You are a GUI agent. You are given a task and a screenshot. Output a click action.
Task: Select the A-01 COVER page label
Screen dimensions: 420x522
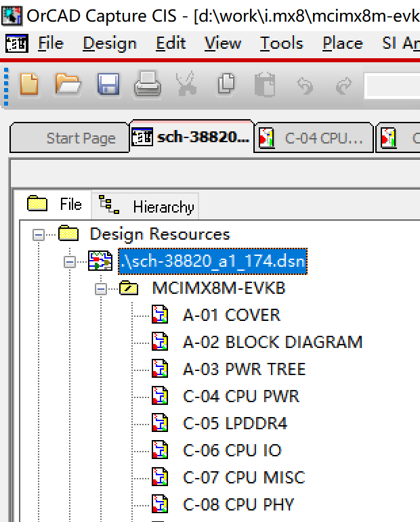232,315
